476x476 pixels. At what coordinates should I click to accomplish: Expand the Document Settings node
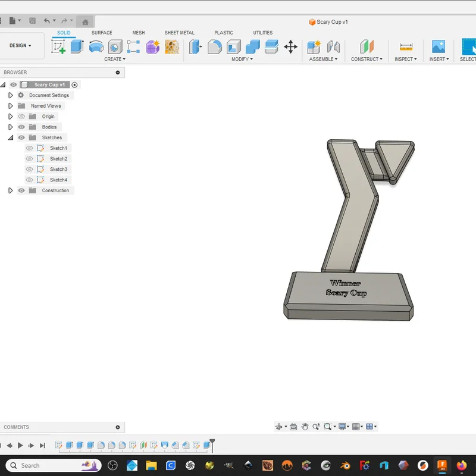pos(10,95)
